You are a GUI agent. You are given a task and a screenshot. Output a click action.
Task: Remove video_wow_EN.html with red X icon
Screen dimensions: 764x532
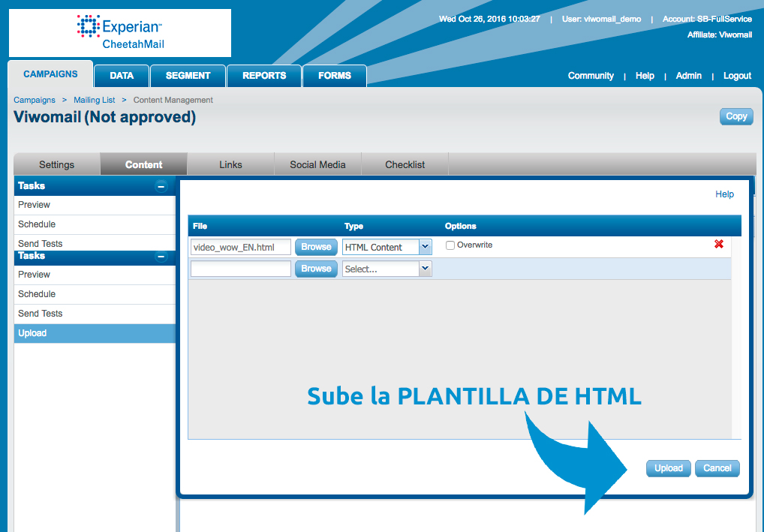pyautogui.click(x=719, y=245)
